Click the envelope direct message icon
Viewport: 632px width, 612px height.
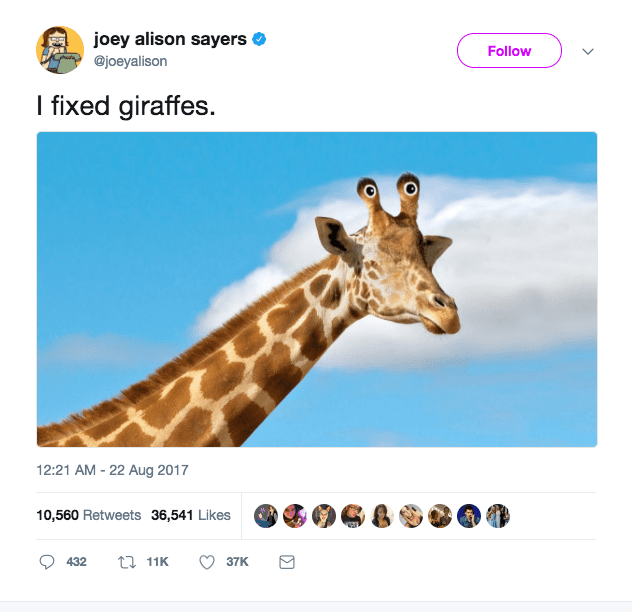tap(287, 562)
